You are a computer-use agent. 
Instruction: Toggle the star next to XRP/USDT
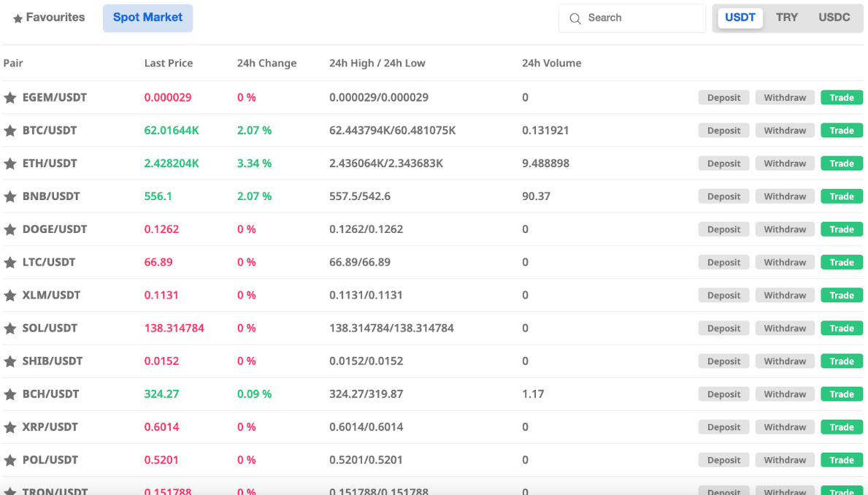click(x=10, y=427)
